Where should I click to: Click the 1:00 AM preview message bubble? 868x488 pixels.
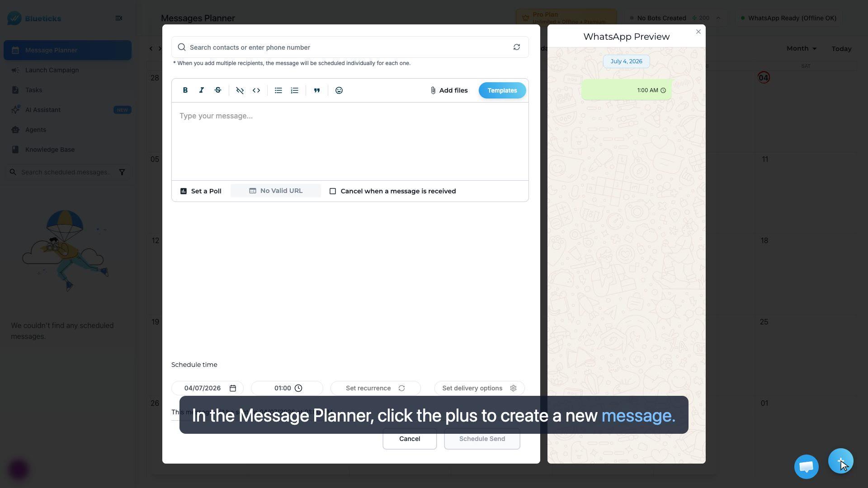click(626, 89)
